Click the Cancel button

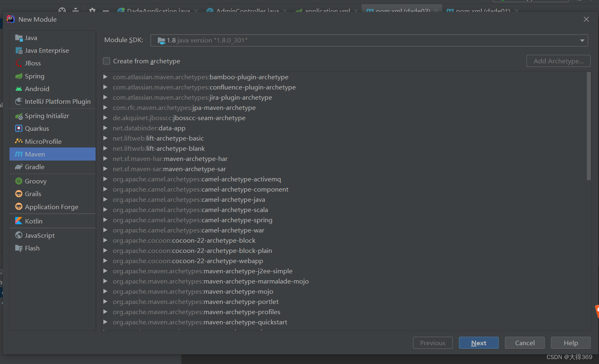pyautogui.click(x=525, y=343)
